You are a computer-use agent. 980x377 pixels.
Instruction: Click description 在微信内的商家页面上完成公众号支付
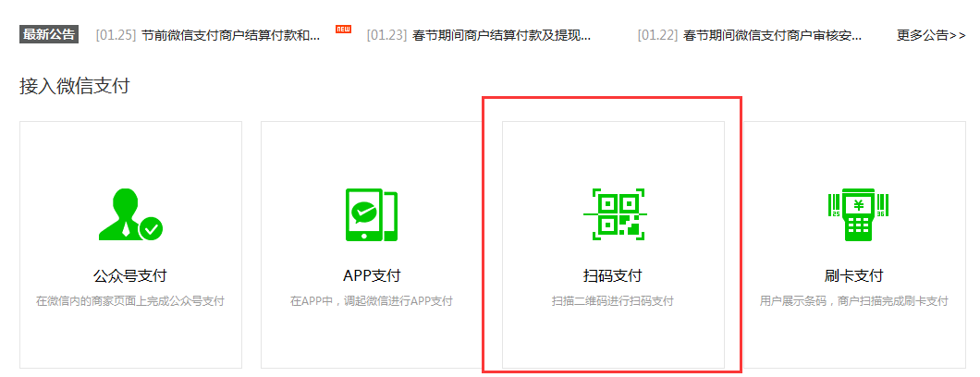tap(130, 301)
